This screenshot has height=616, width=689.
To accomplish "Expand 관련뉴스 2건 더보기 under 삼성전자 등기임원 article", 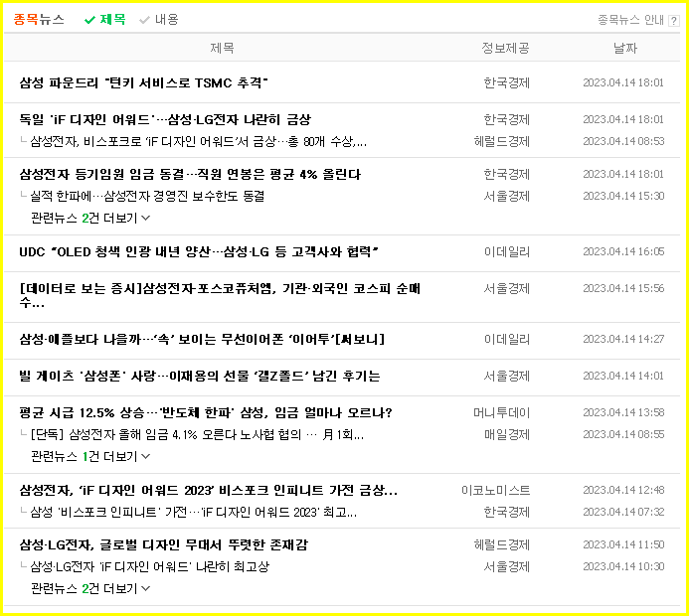I will click(90, 218).
